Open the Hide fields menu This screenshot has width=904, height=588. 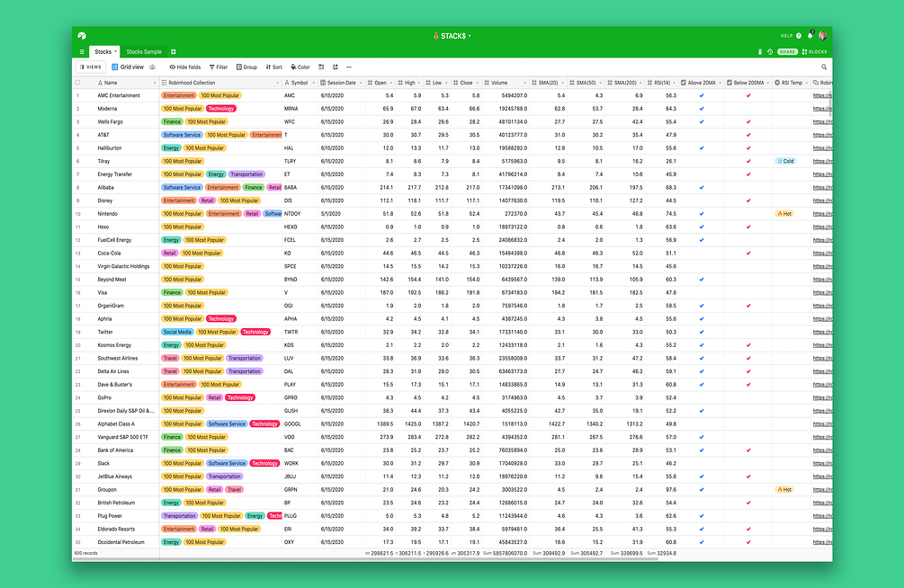tap(185, 67)
